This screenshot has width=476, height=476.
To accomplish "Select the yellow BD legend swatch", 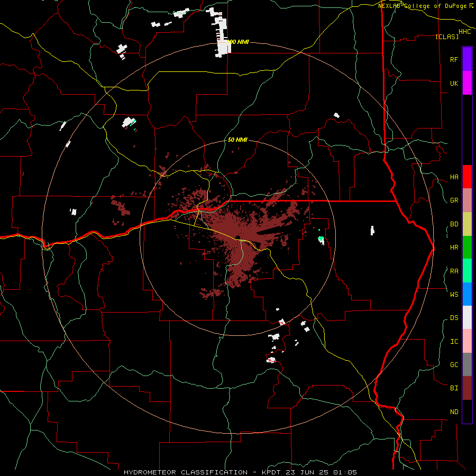I will tap(467, 224).
